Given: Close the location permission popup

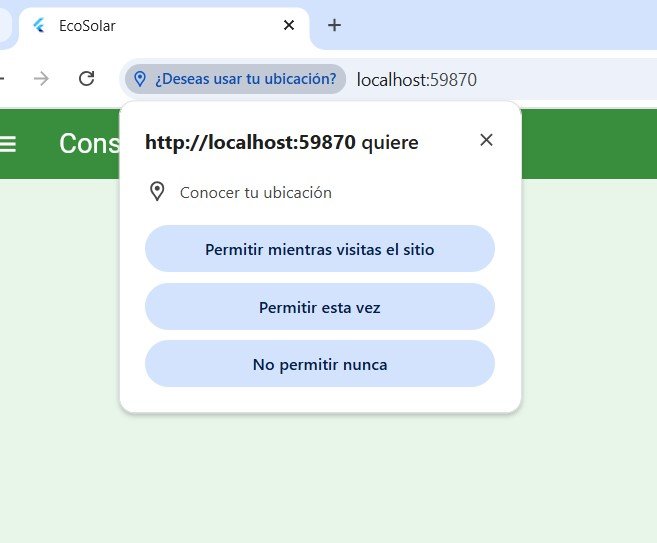Looking at the screenshot, I should [x=486, y=140].
